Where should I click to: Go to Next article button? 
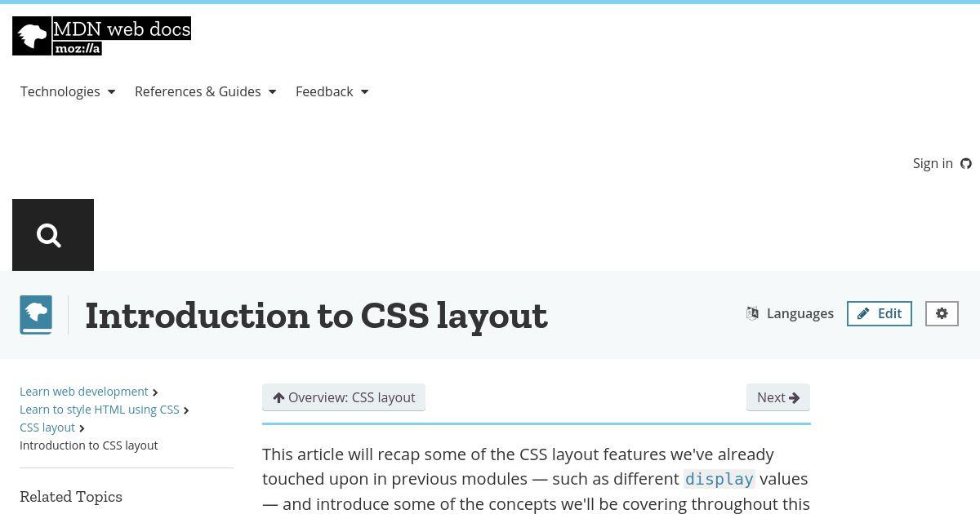click(778, 397)
